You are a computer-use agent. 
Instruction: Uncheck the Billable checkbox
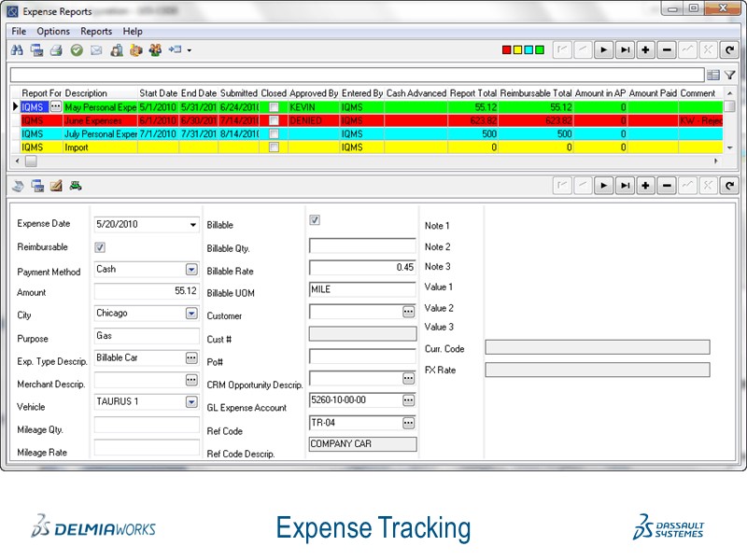pos(315,220)
